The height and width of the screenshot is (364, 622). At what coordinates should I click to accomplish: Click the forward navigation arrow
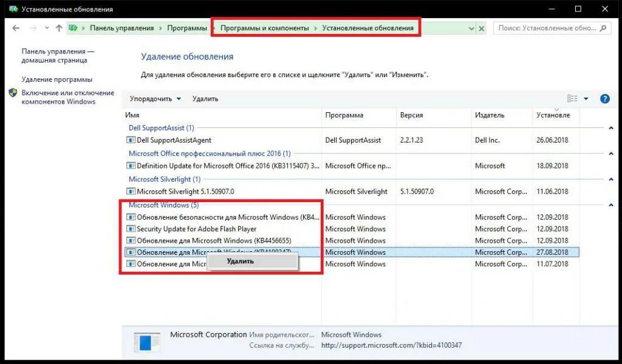click(33, 28)
